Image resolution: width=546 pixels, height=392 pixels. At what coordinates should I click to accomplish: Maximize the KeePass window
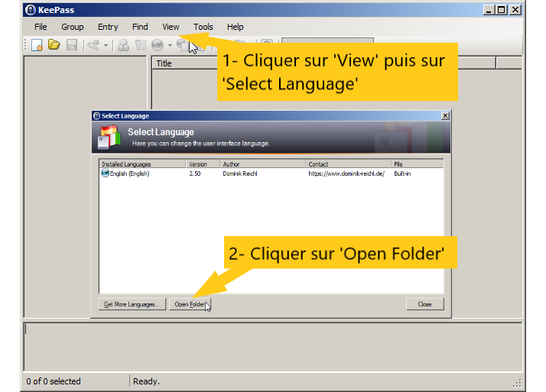pyautogui.click(x=502, y=10)
